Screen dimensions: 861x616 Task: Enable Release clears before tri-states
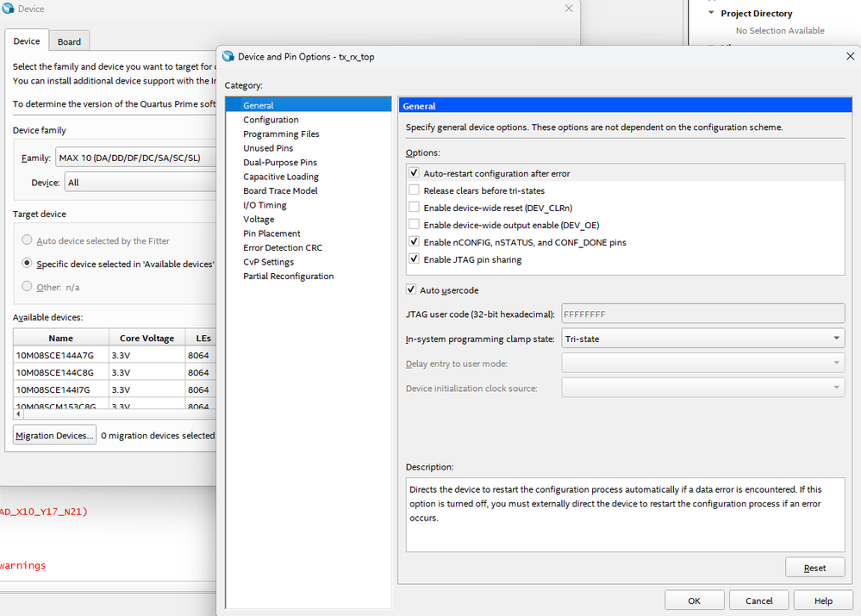tap(415, 190)
